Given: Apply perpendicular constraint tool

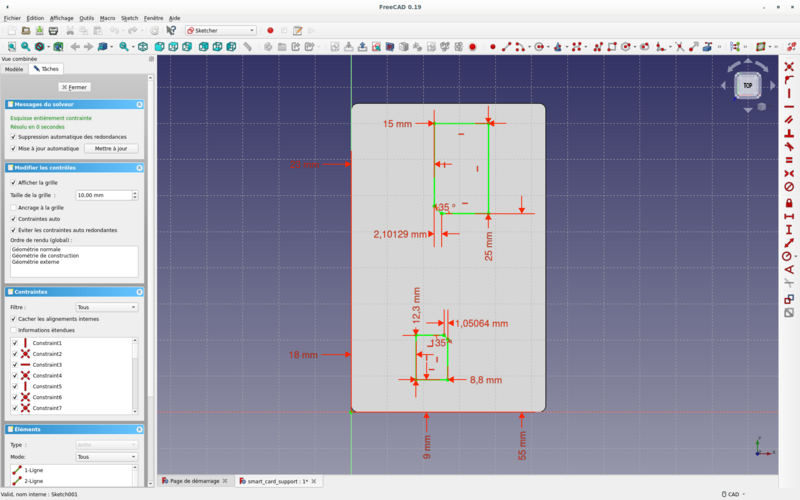Looking at the screenshot, I should [789, 133].
